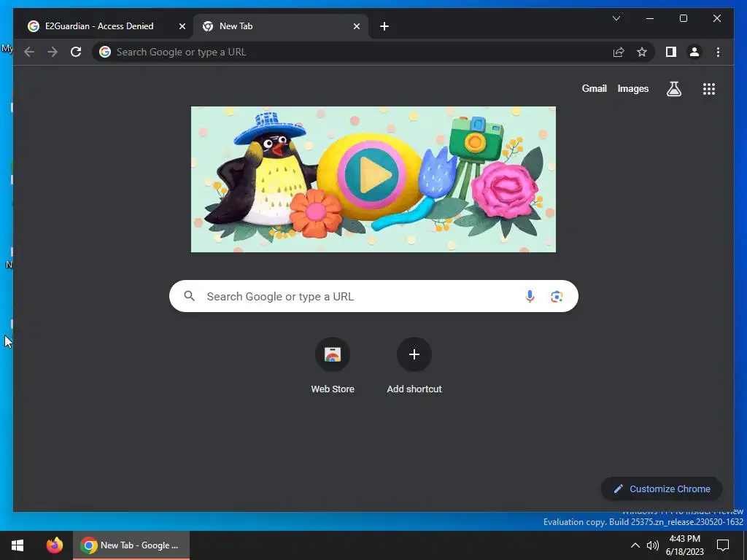Play the Google Doodle animation

click(x=372, y=175)
